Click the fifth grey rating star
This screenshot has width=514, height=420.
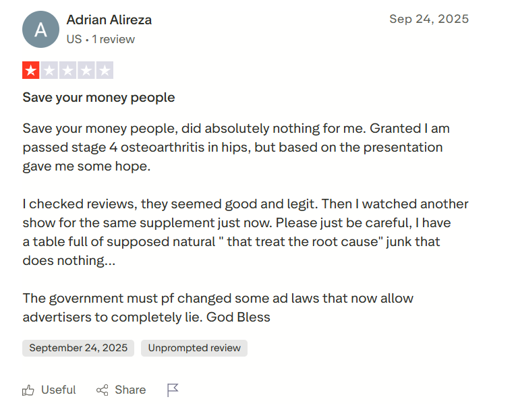[104, 70]
